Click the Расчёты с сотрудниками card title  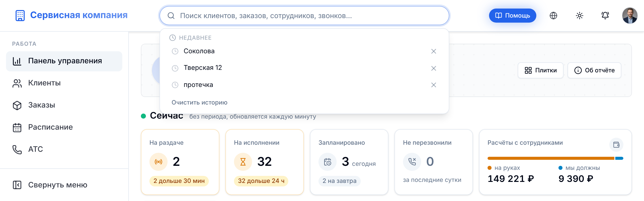[x=525, y=143]
